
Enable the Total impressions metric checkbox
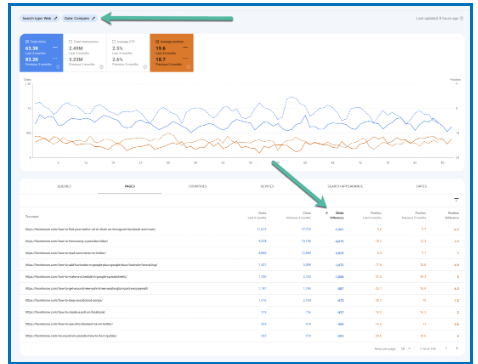tap(70, 42)
